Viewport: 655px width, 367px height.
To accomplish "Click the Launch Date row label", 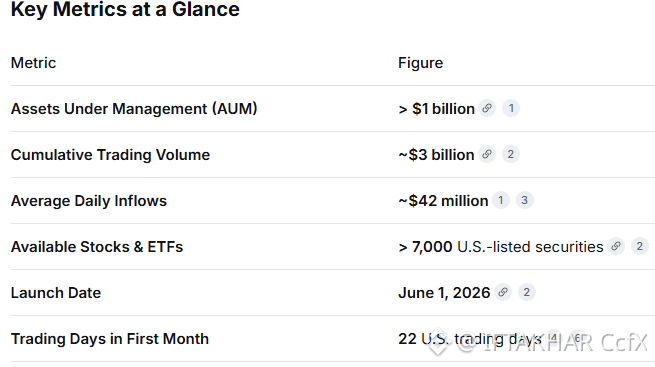I will [56, 293].
